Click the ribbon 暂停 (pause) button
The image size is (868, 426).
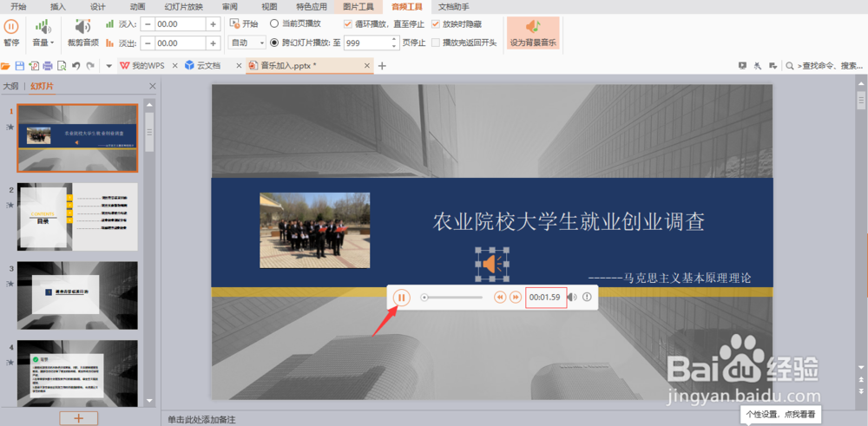[11, 33]
